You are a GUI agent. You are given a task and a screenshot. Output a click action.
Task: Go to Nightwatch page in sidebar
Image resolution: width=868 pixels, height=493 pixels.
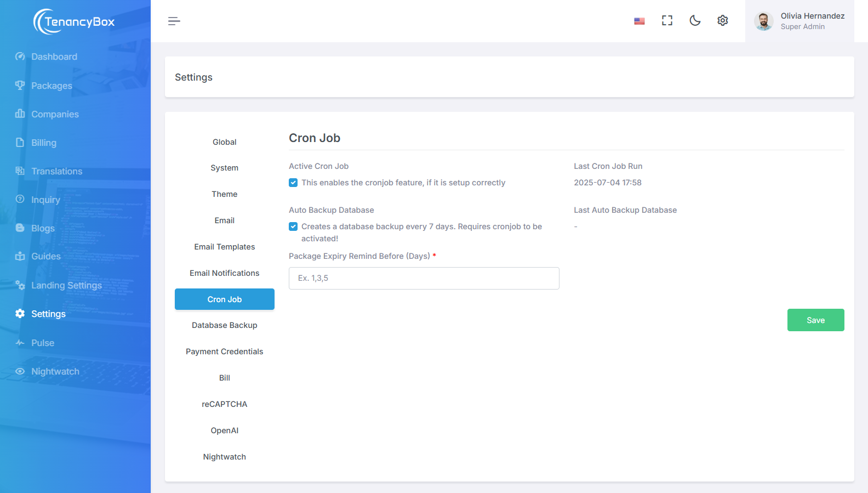[55, 371]
